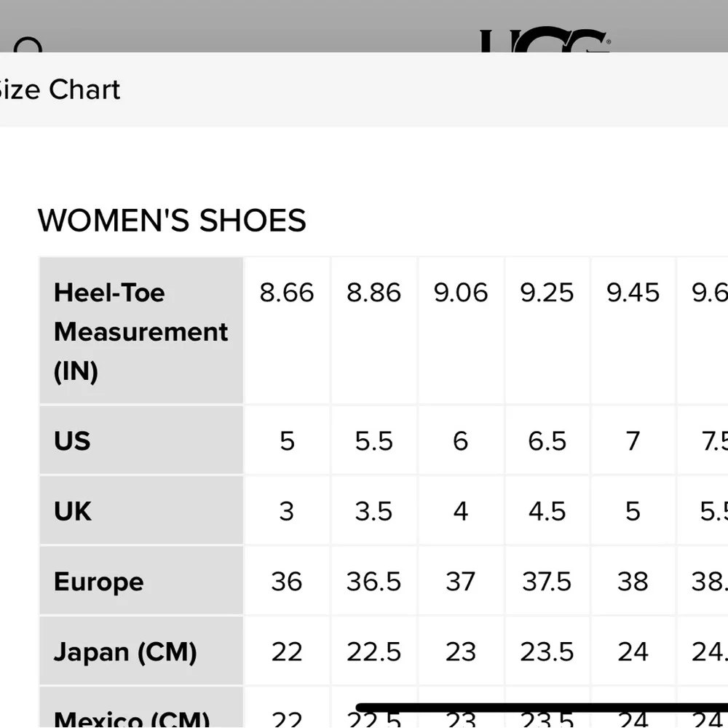728x728 pixels.
Task: Highlight 22 in the Japan (CM) row
Action: coord(287,651)
